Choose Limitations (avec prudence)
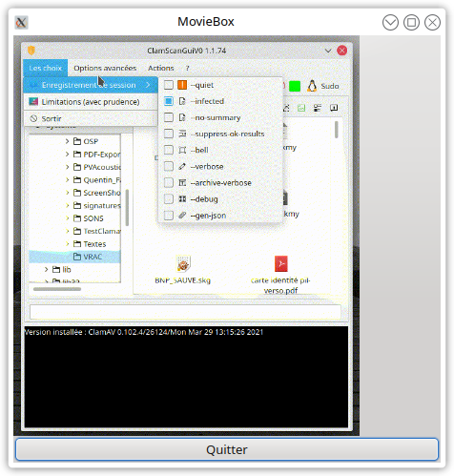Image resolution: width=454 pixels, height=476 pixels. tap(91, 102)
